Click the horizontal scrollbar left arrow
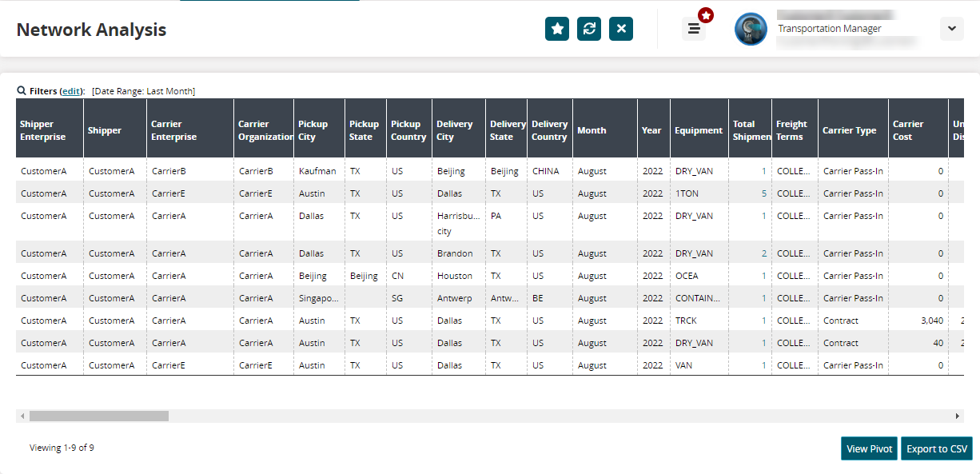 tap(22, 416)
